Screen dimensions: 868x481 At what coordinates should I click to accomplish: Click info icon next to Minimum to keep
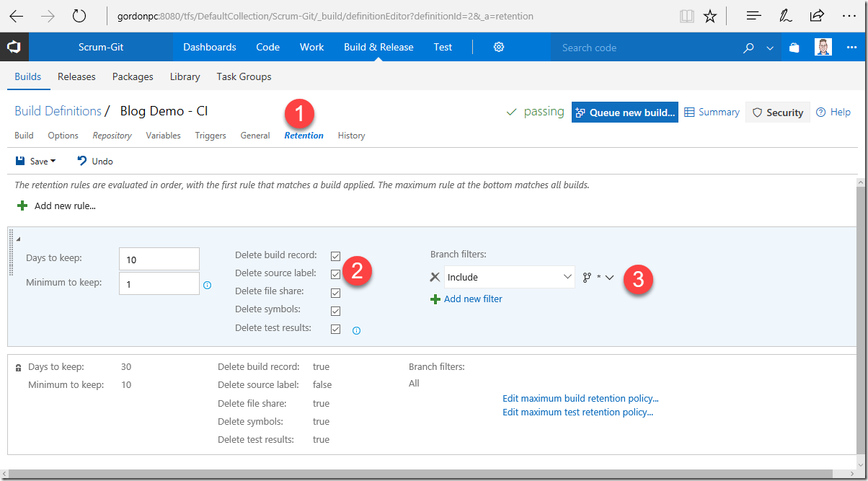(x=208, y=286)
